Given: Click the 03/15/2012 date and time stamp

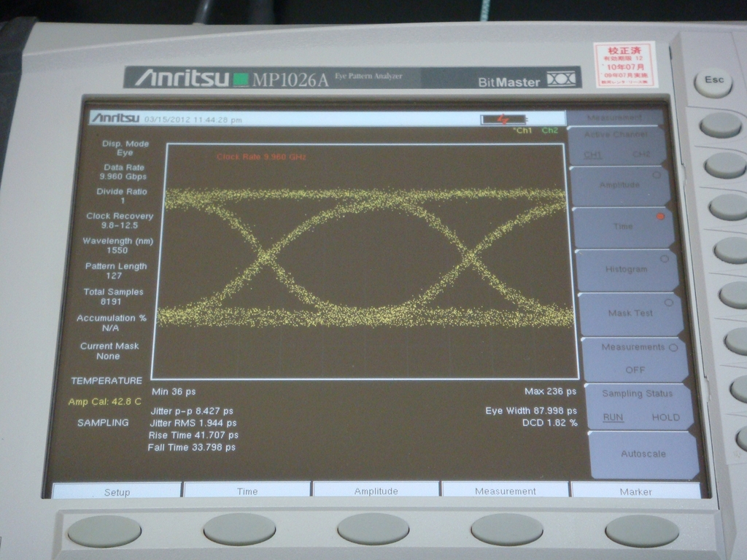Looking at the screenshot, I should 193,120.
